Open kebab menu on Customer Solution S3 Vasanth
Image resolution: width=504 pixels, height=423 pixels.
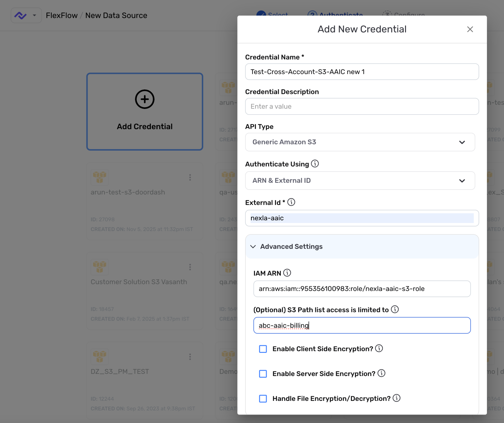click(x=190, y=267)
